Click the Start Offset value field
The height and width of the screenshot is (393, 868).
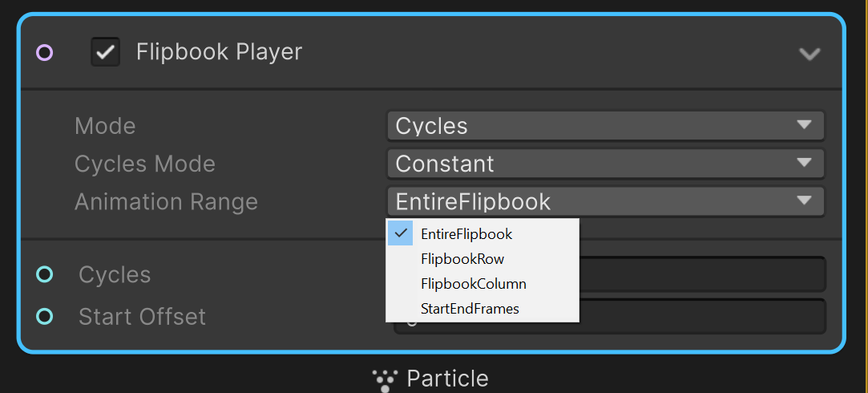click(701, 316)
